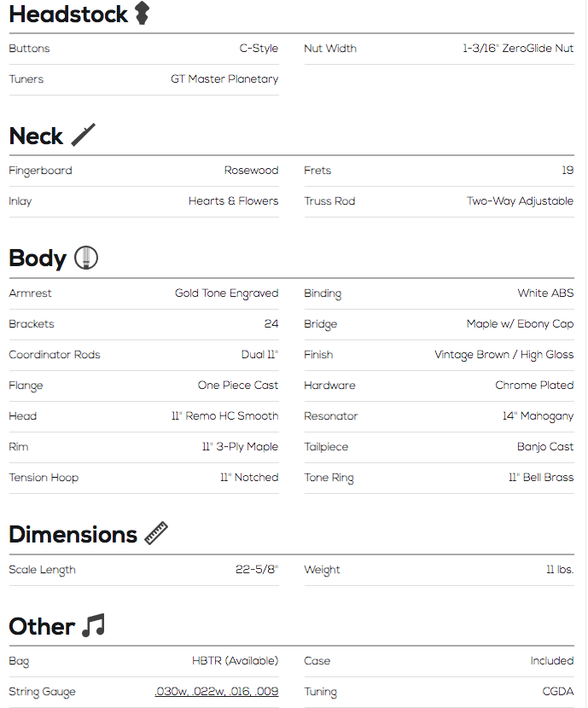Click the headstock icon beside Headstock heading
Viewport: 588px width, 708px height.
pos(143,13)
